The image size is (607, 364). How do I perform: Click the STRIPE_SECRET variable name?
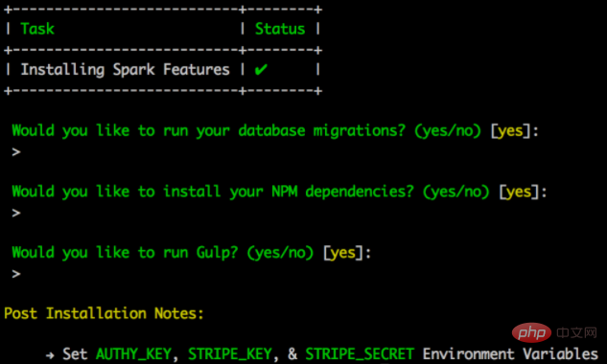coord(360,354)
